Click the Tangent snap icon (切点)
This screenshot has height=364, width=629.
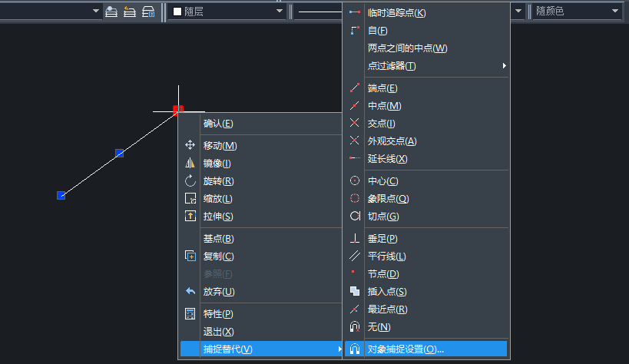(x=354, y=217)
